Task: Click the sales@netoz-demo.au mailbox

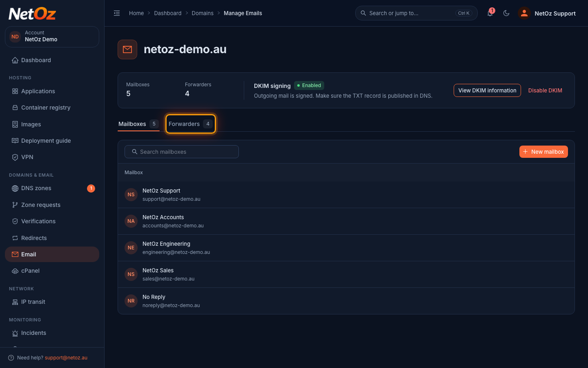Action: click(x=346, y=274)
